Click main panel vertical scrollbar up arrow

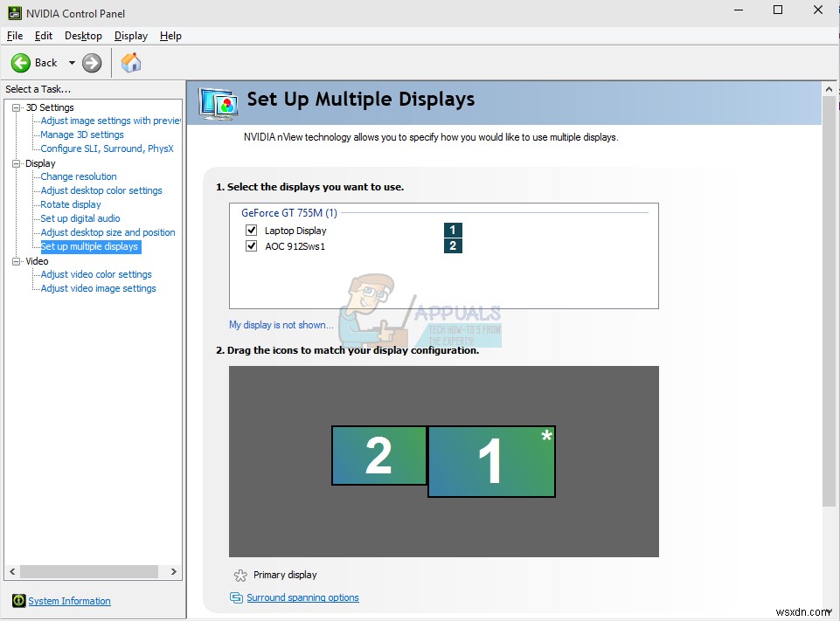click(x=829, y=89)
